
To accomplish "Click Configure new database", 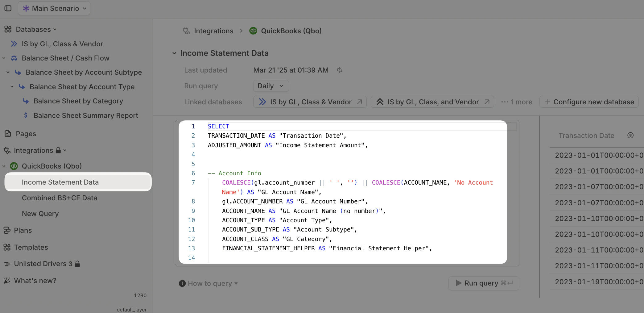I will point(589,102).
